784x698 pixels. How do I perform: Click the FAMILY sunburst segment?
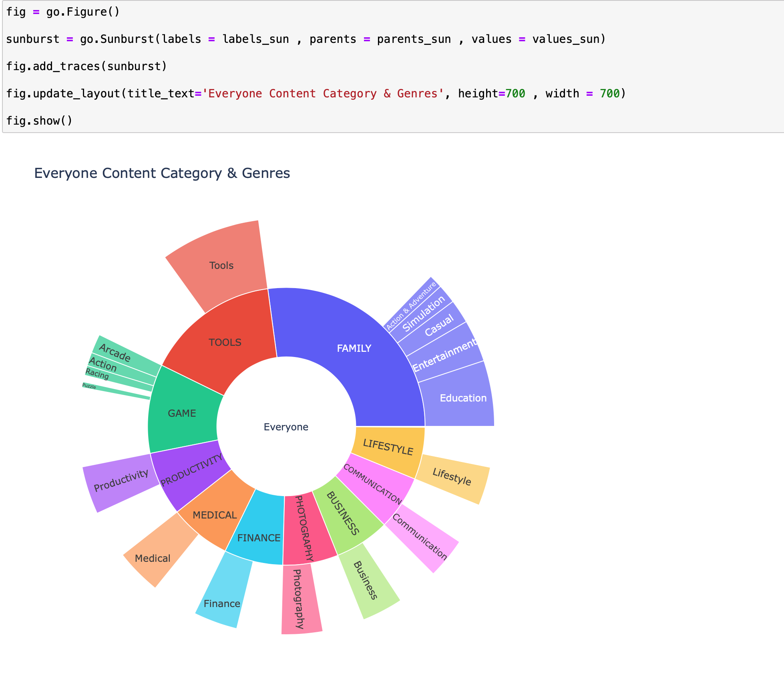coord(354,348)
